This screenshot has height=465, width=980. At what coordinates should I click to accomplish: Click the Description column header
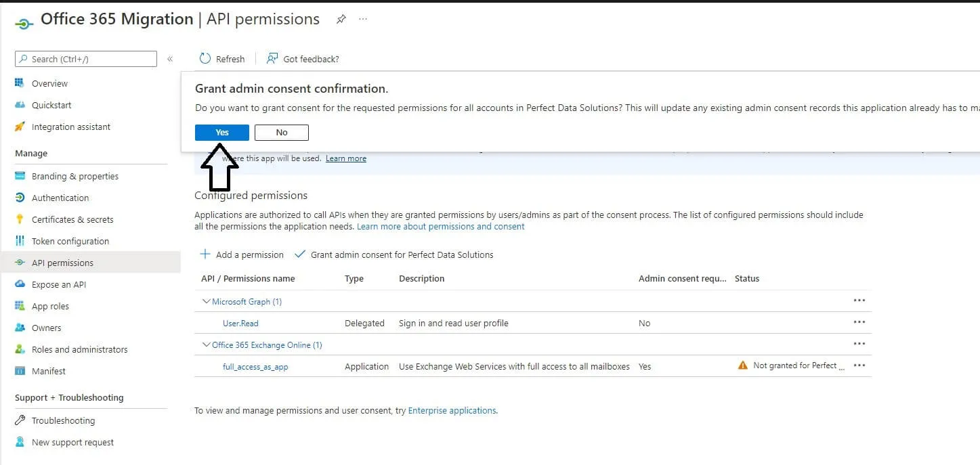pyautogui.click(x=422, y=278)
